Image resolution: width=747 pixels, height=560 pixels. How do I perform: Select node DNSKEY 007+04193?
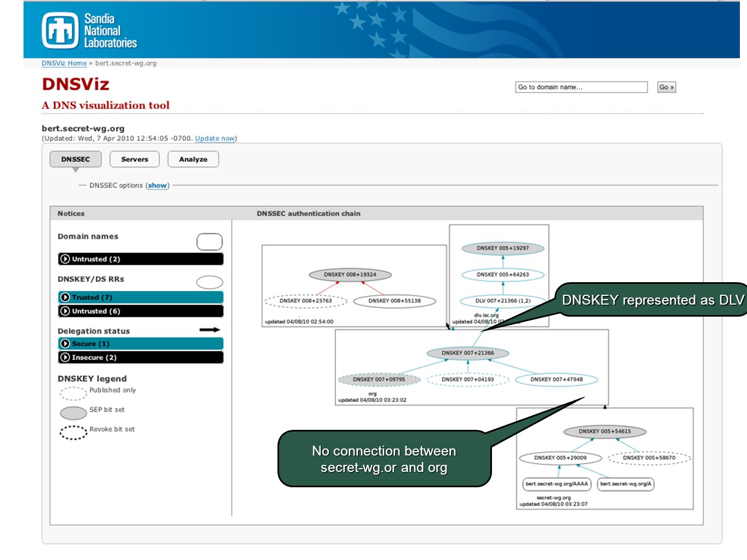pyautogui.click(x=468, y=379)
